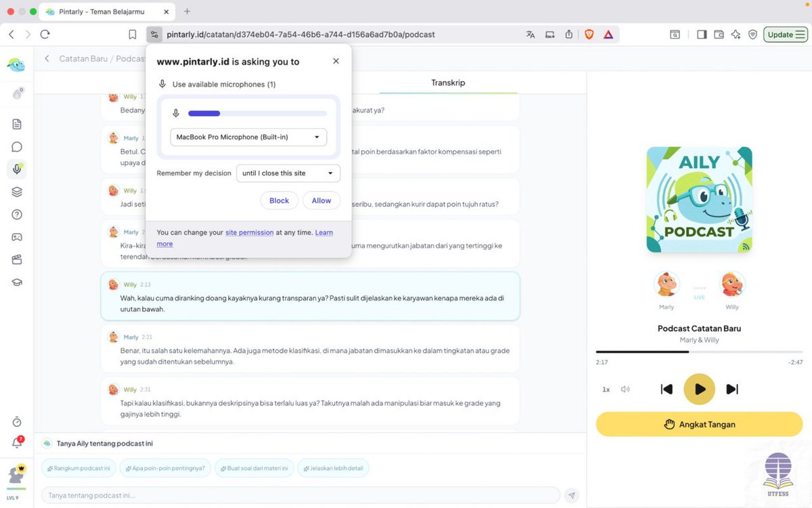
Task: Click 'Rangkum podcast ini' suggestion chip
Action: 78,468
